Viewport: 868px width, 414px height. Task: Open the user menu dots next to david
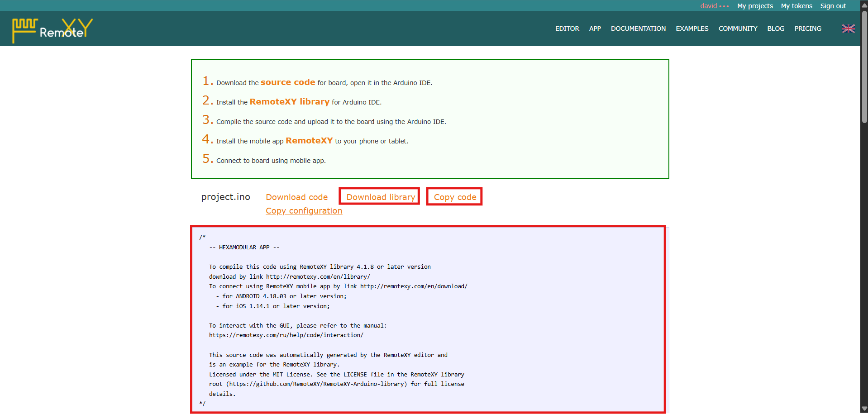pyautogui.click(x=724, y=6)
